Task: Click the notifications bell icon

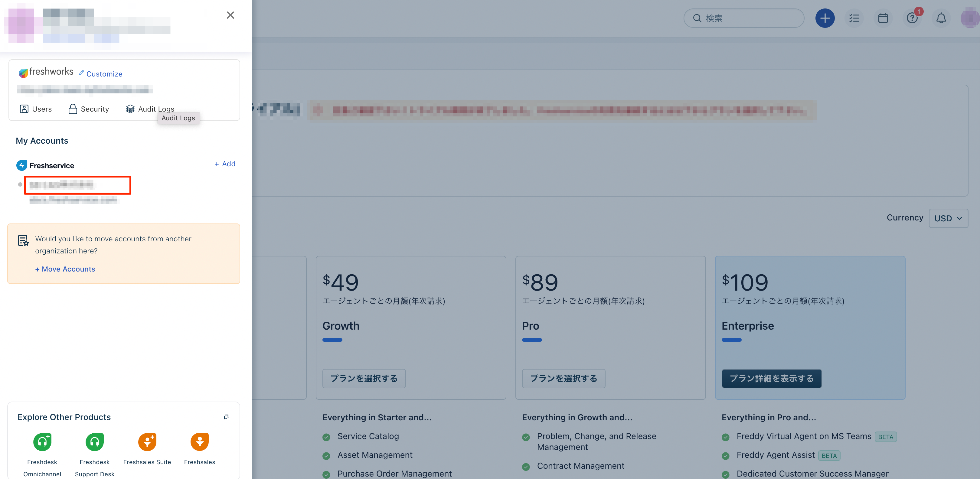Action: tap(941, 18)
